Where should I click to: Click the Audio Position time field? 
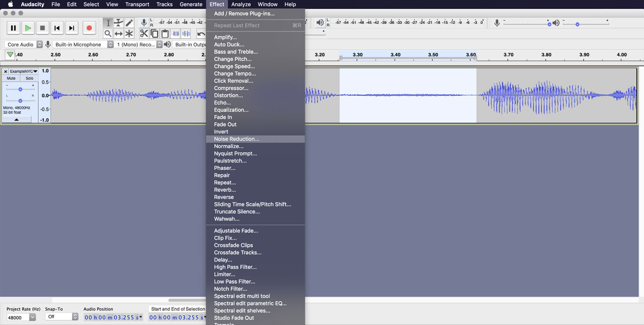[x=113, y=317]
